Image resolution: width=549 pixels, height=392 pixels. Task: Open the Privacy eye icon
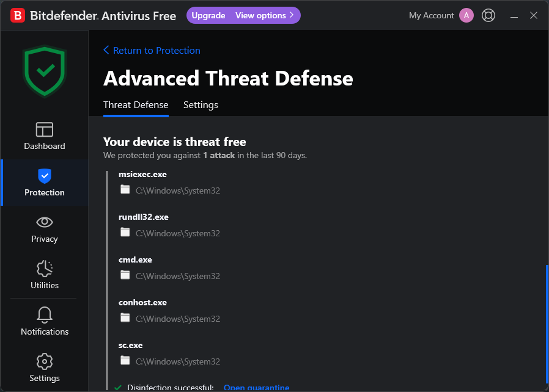45,222
